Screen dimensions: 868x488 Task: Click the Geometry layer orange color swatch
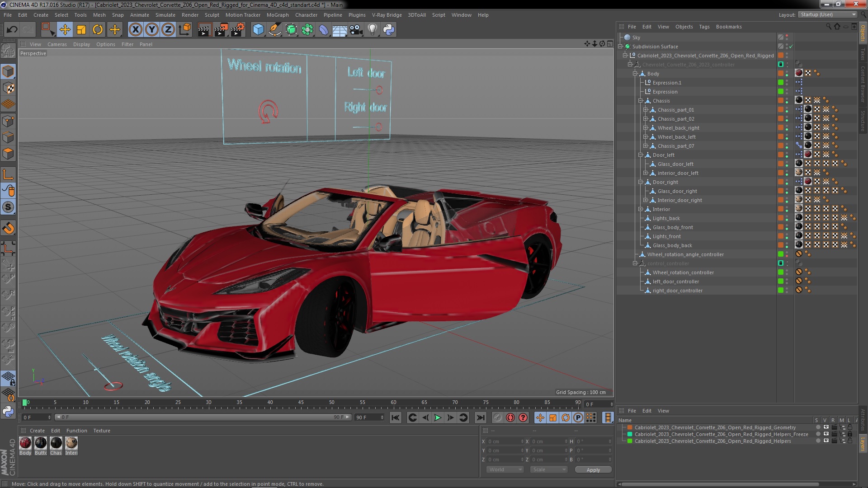click(630, 427)
